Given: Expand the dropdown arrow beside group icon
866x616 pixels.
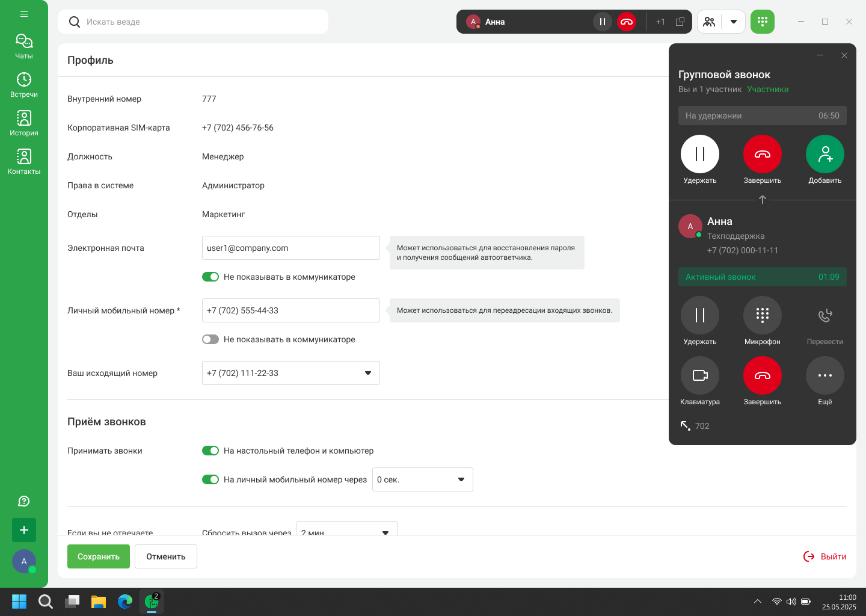Looking at the screenshot, I should click(733, 22).
